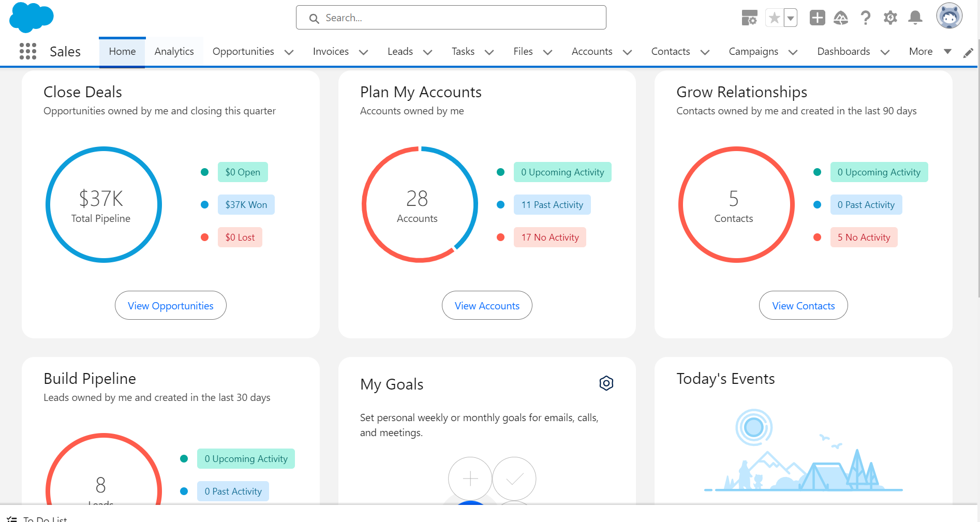980x522 pixels.
Task: Click the pencil to edit navigation bar
Action: pyautogui.click(x=968, y=53)
